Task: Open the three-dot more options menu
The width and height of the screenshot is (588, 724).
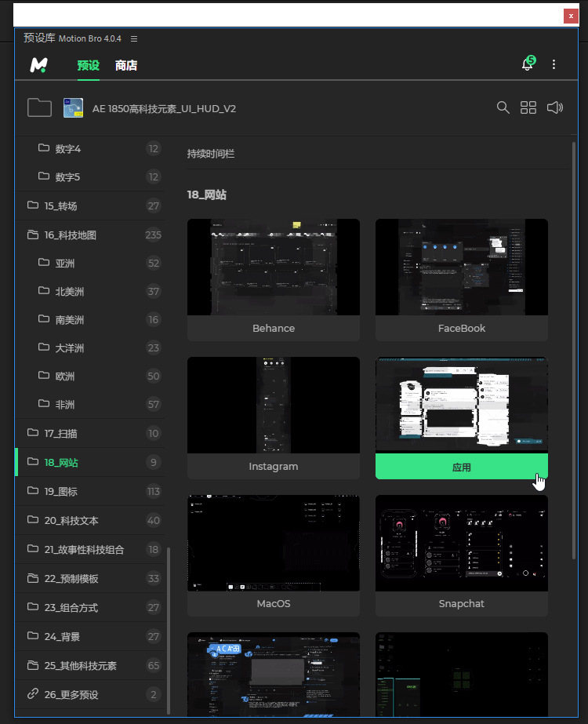Action: pyautogui.click(x=554, y=64)
